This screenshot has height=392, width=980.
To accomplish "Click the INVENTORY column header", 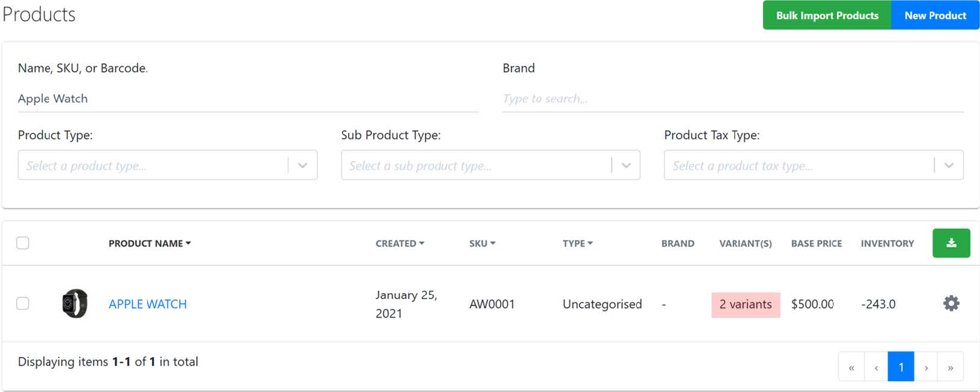I will coord(887,244).
